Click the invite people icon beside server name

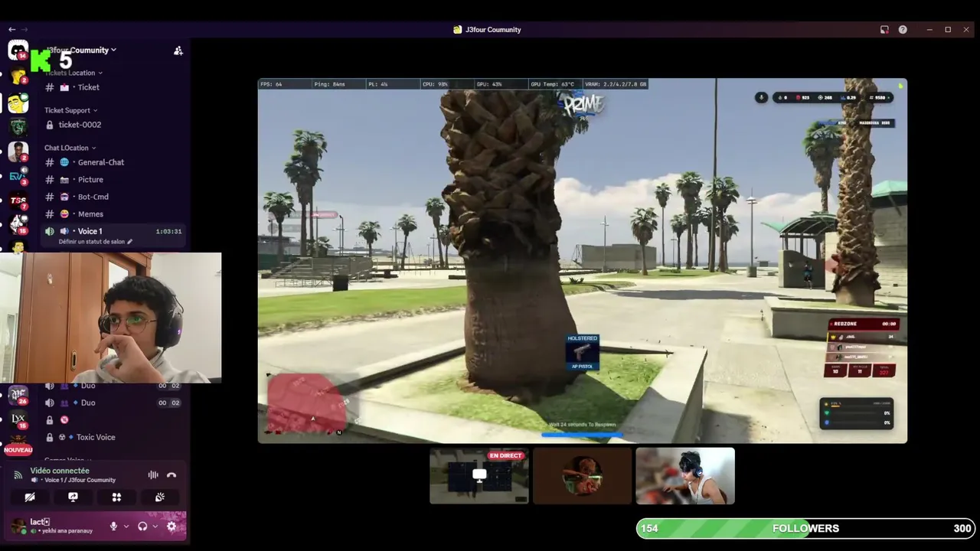[x=178, y=51]
